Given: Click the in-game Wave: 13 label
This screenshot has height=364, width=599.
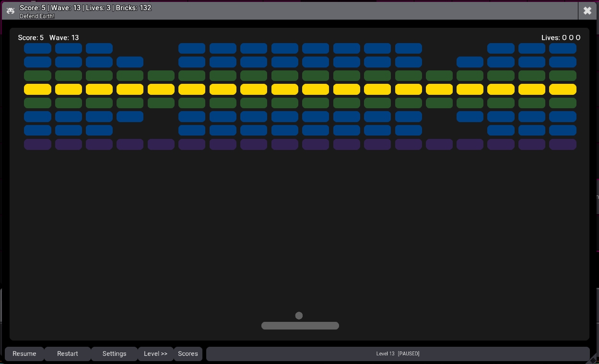Looking at the screenshot, I should coord(64,37).
